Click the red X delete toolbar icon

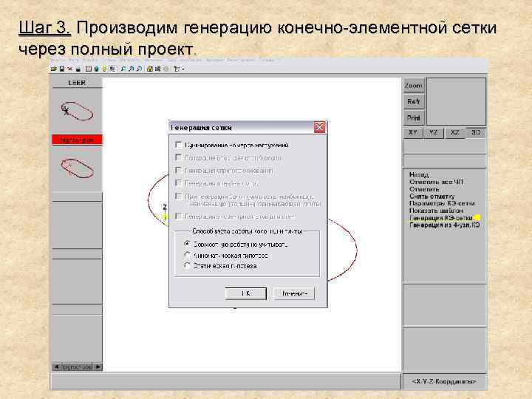click(x=69, y=69)
